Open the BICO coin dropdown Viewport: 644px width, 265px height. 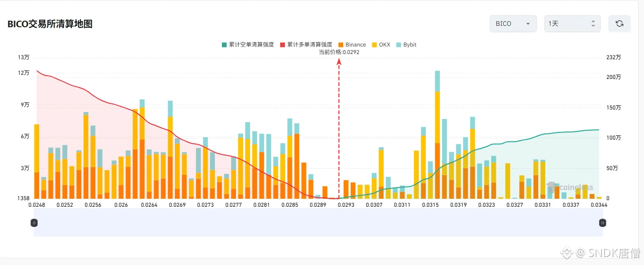pos(513,23)
